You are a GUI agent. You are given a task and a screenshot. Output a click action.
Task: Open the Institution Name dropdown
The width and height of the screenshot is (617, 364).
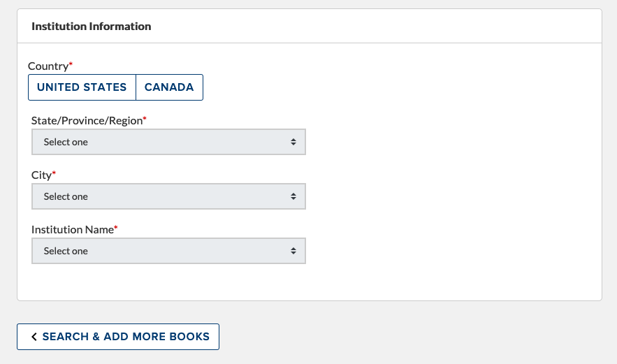click(x=168, y=251)
